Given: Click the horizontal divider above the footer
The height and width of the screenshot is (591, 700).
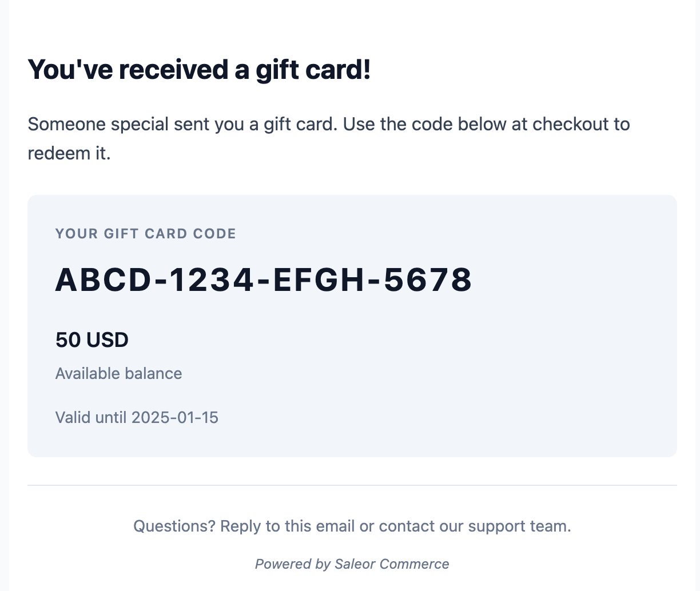Looking at the screenshot, I should pos(352,485).
